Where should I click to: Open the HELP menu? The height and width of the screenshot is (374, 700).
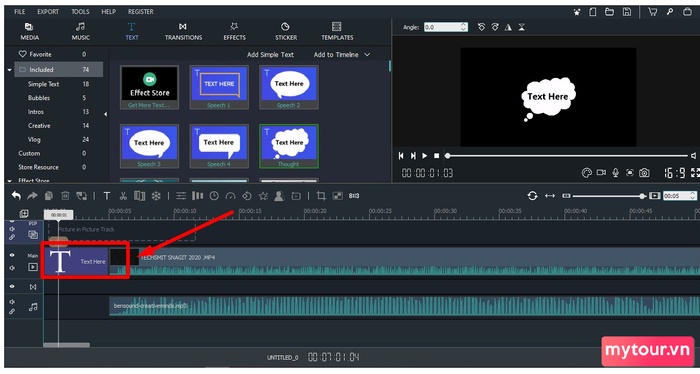tap(108, 12)
